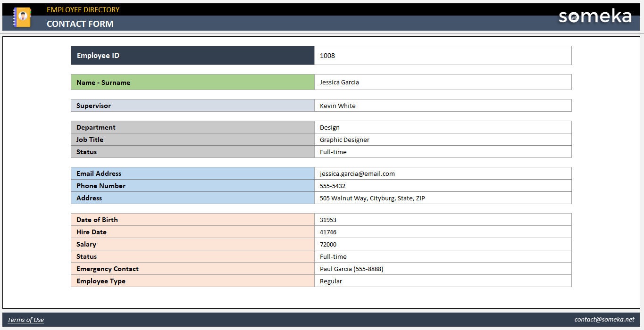Click the employee directory book icon
This screenshot has width=644, height=330.
[x=21, y=17]
